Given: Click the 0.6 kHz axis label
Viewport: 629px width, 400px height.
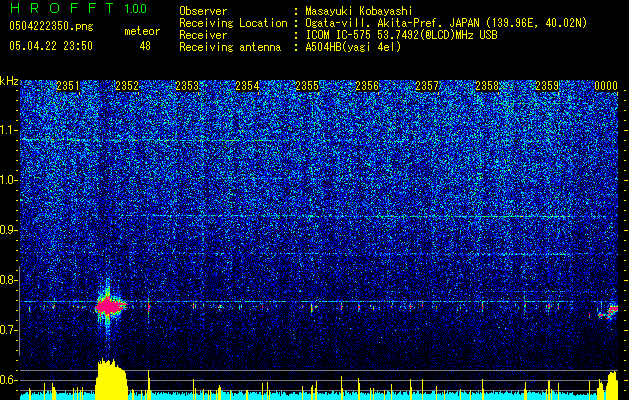Looking at the screenshot, I should tap(9, 380).
